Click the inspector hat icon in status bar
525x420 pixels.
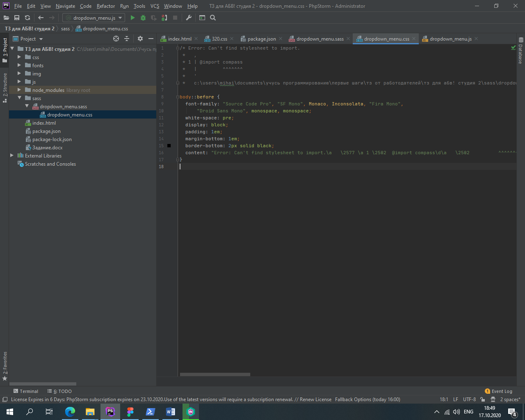[493, 399]
